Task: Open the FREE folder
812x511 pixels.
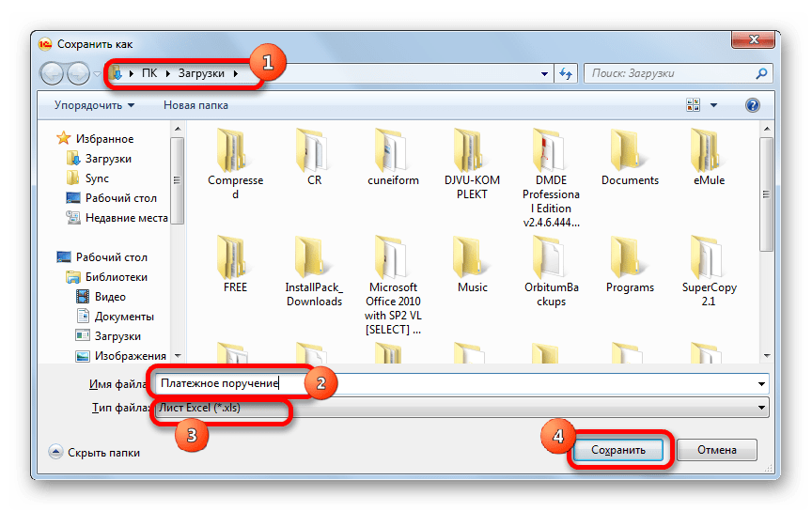Action: coord(235,264)
